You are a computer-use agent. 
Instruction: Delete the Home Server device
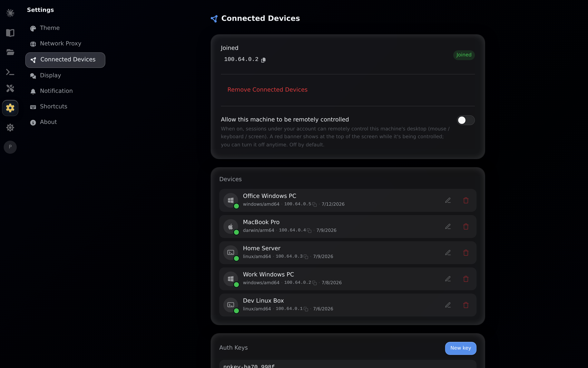coord(466,253)
